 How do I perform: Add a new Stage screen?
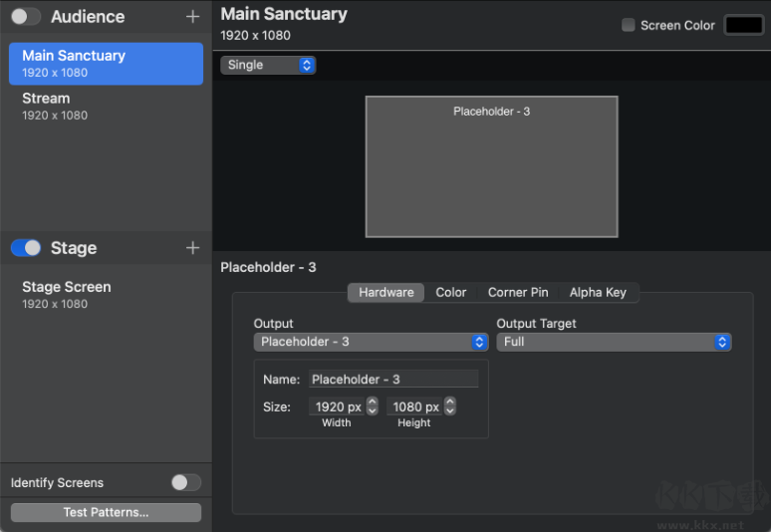click(x=192, y=248)
